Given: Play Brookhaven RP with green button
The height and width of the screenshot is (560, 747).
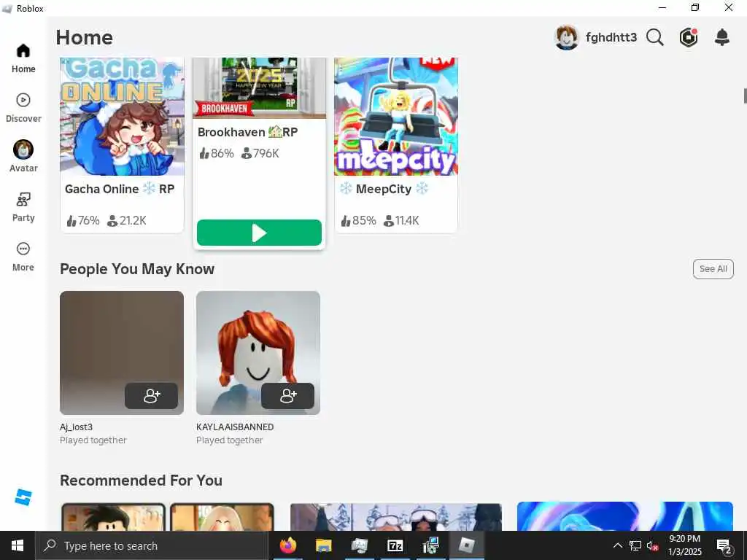Looking at the screenshot, I should (259, 233).
